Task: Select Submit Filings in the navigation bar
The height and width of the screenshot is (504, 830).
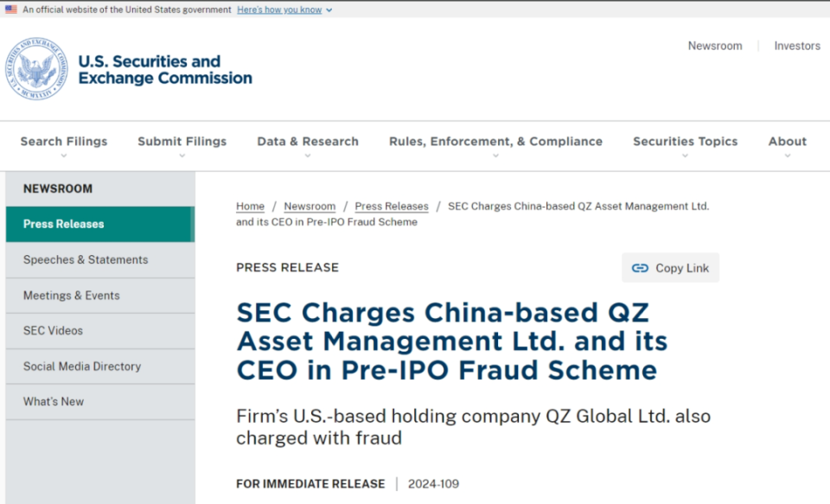Action: point(182,141)
